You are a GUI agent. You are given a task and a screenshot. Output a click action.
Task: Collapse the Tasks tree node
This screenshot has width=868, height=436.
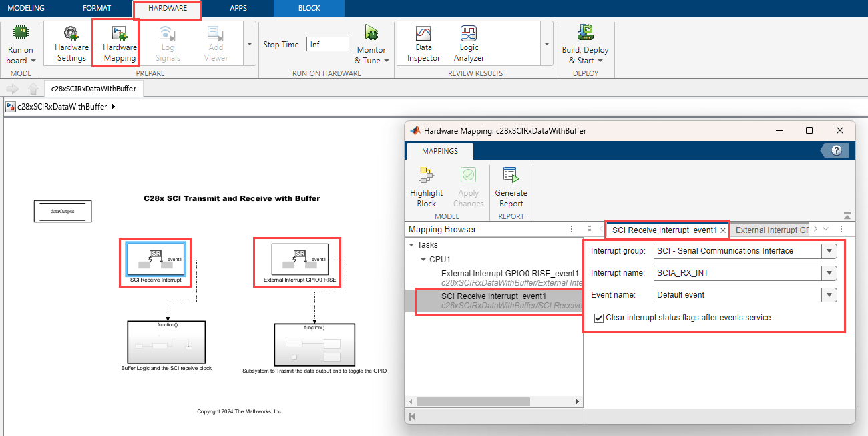[x=411, y=245]
